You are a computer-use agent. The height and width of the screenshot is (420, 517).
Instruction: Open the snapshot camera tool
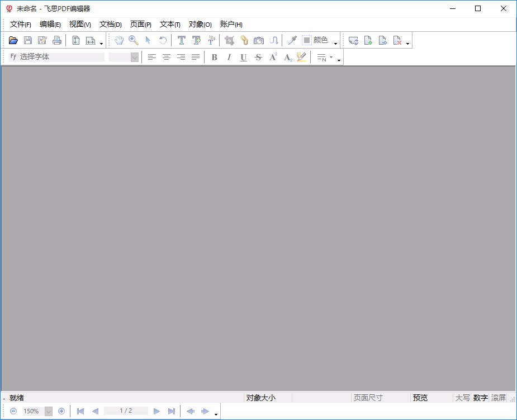258,40
